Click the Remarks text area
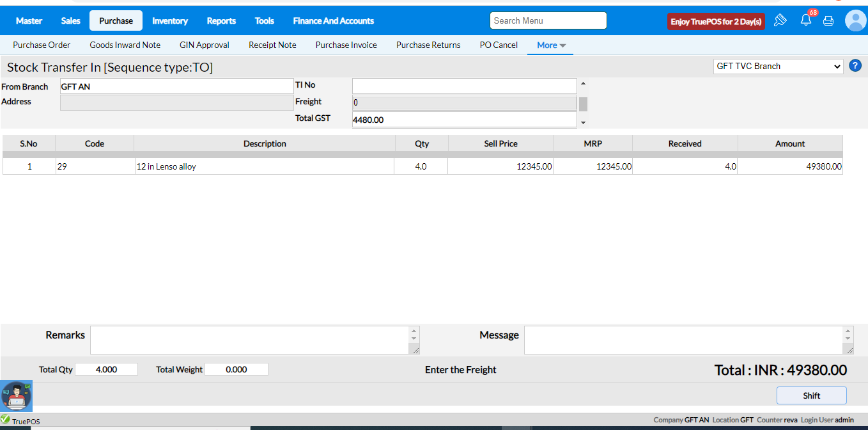This screenshot has width=868, height=430. 249,340
